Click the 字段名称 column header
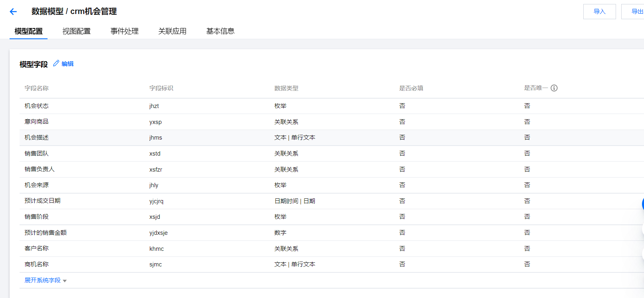The height and width of the screenshot is (298, 644). click(36, 88)
